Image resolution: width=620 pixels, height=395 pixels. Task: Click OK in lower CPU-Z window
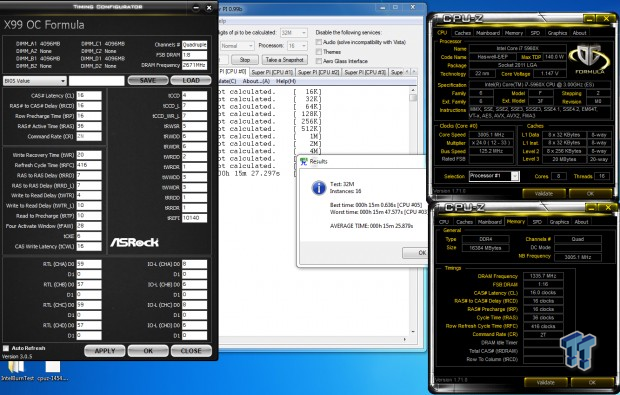592,382
